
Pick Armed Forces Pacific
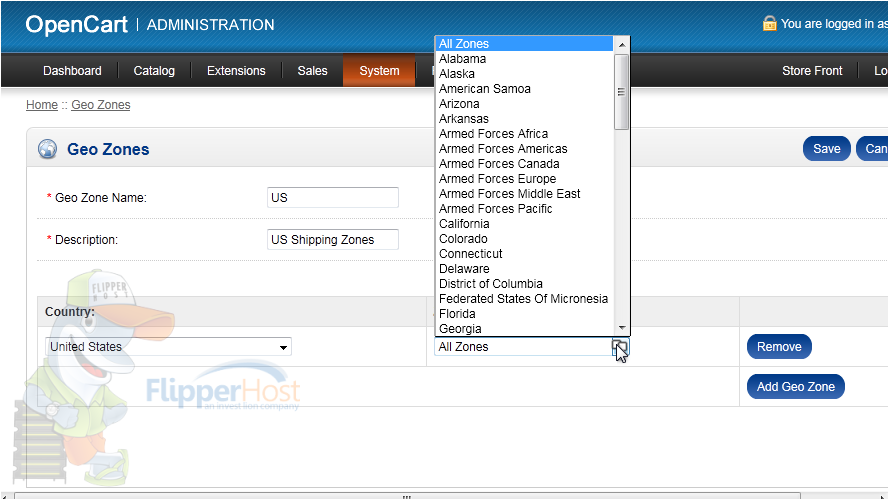(524, 209)
